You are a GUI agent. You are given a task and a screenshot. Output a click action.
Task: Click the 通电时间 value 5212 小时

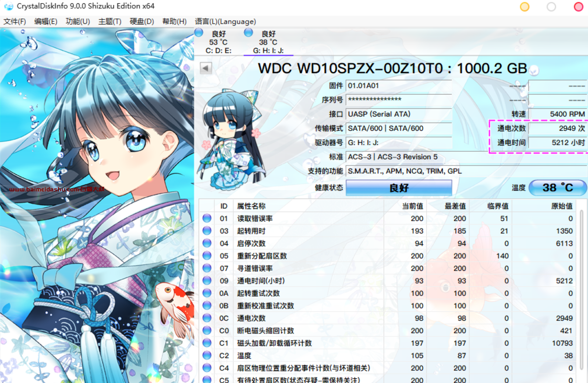tap(558, 143)
